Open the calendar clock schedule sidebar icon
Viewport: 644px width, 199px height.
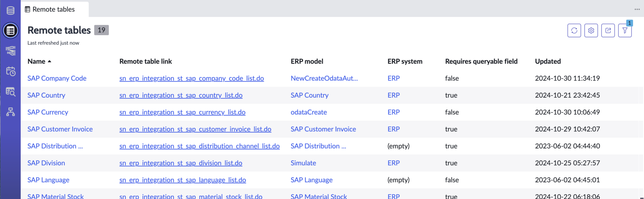[x=10, y=71]
